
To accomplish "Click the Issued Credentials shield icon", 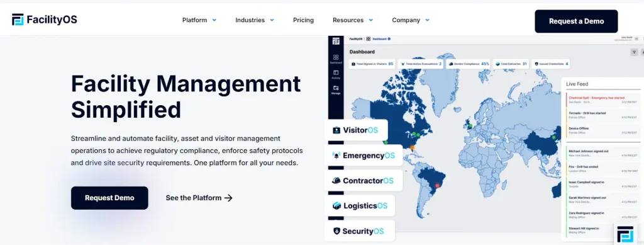I will tap(536, 64).
